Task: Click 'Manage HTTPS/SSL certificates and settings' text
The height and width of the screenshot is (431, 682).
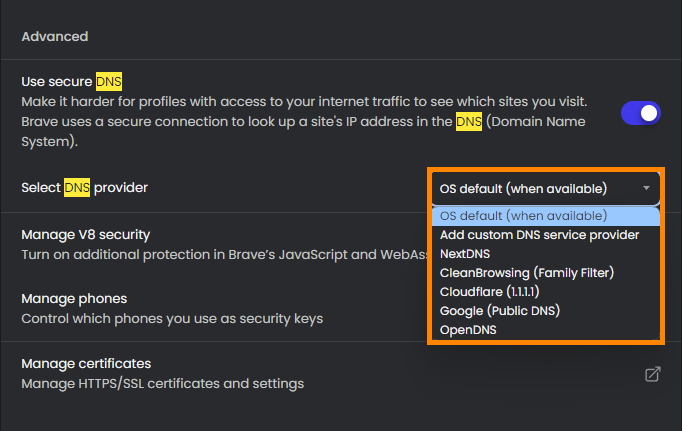Action: point(163,384)
